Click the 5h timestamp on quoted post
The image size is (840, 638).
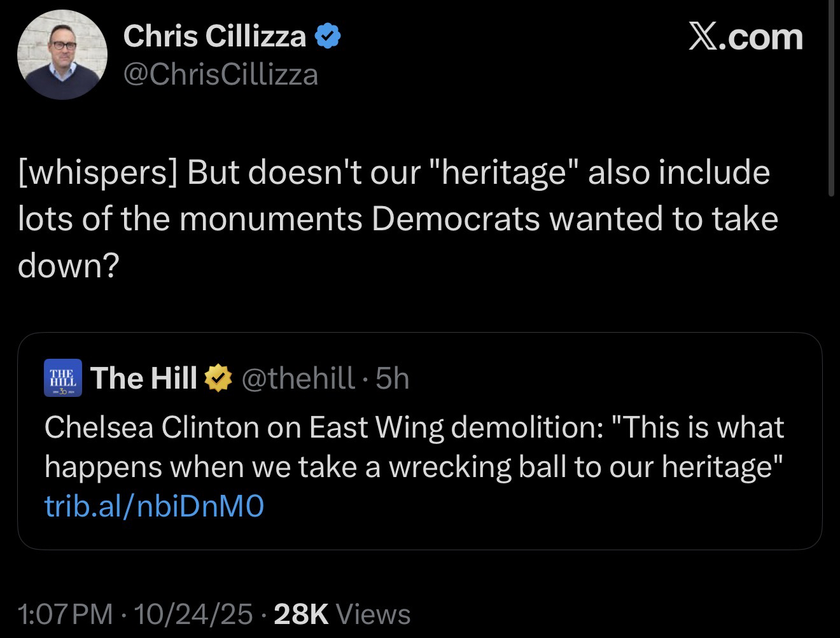(x=393, y=378)
